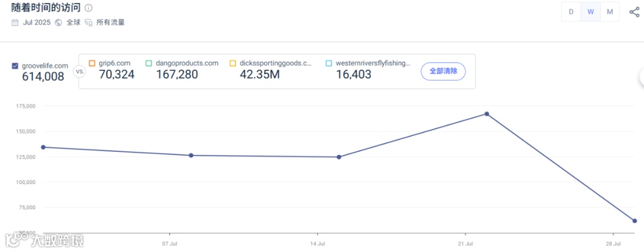Open the 全球 region filter
The width and height of the screenshot is (644, 252).
[x=73, y=23]
